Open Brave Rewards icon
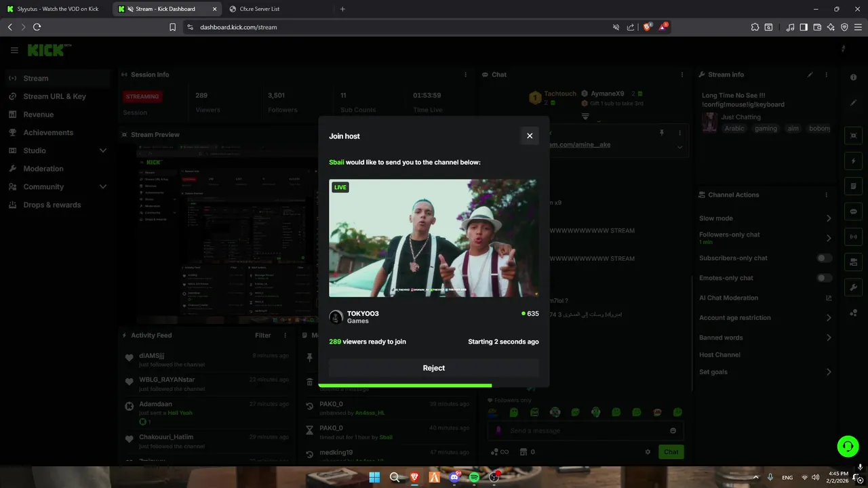 (663, 27)
